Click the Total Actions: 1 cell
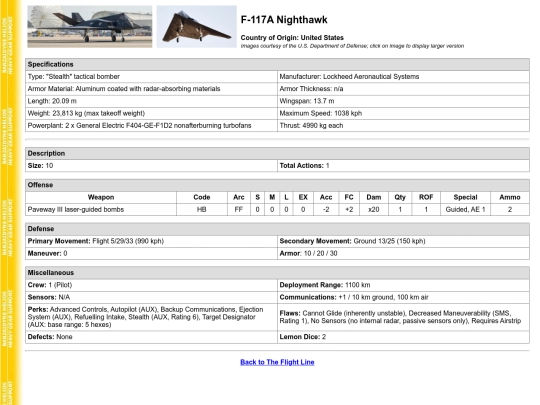This screenshot has height=405, width=540. (x=403, y=166)
